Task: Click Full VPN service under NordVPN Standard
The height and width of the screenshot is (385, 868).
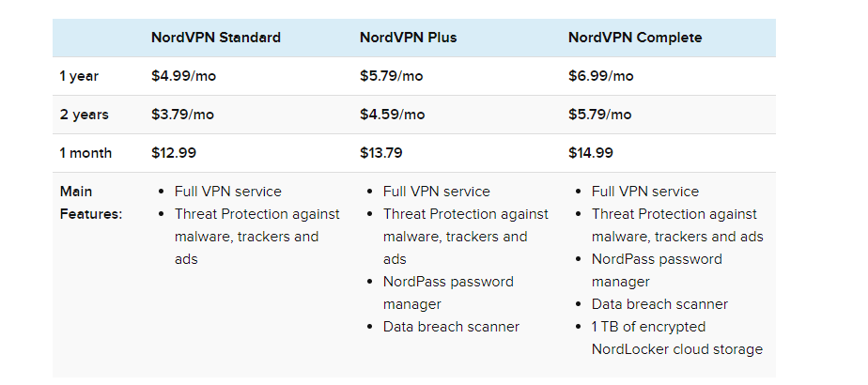Action: 227,192
